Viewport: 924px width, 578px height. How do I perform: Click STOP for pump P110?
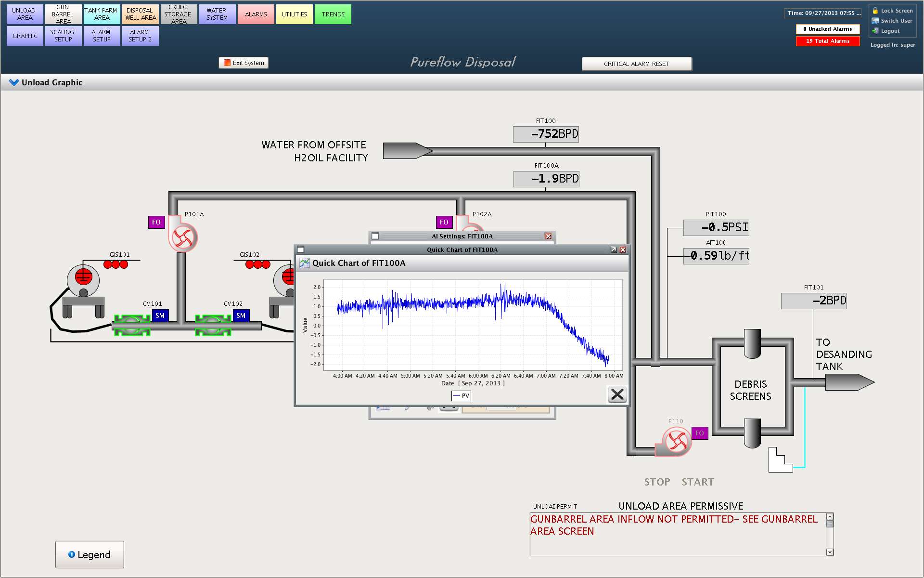[x=657, y=482]
